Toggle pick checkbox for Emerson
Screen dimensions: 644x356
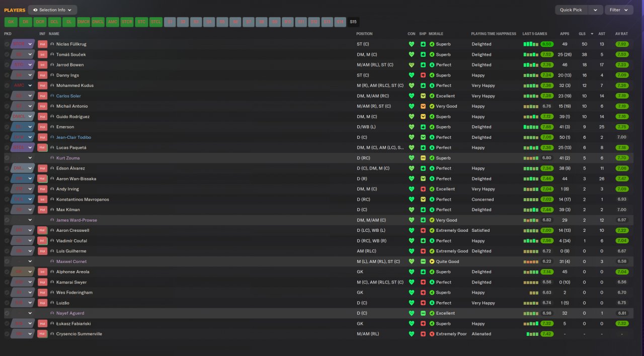click(x=7, y=127)
